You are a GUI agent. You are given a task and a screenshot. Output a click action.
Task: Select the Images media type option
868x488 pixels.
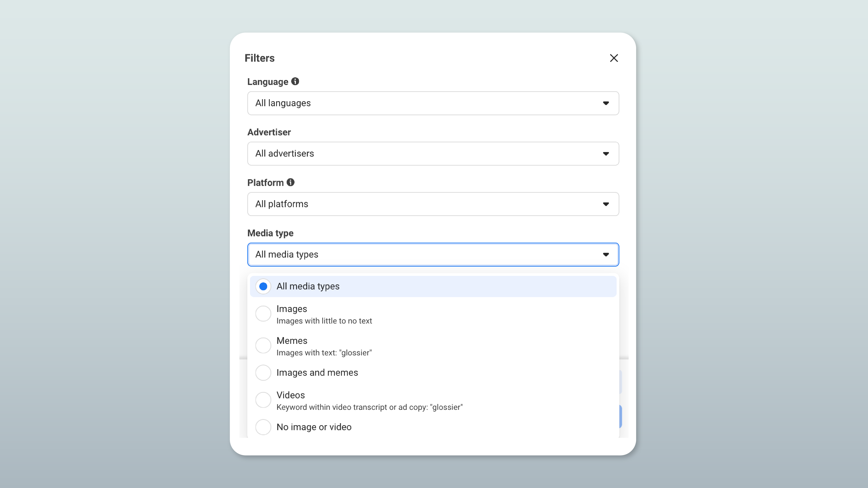[263, 314]
